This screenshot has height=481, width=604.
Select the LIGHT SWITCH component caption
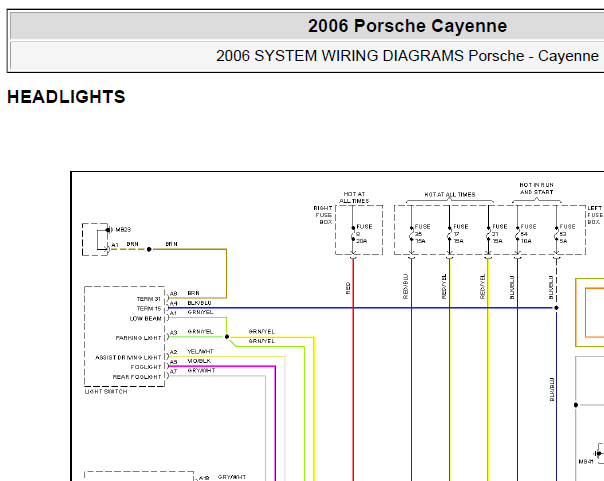(106, 391)
